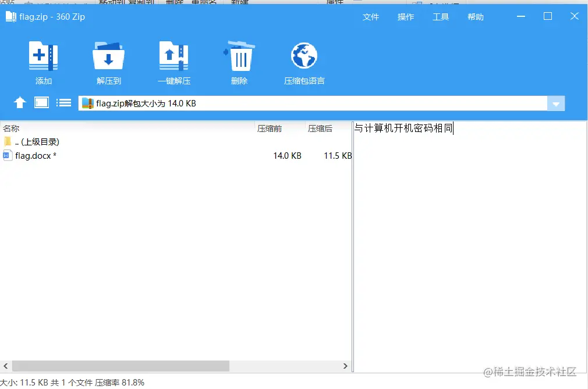Viewport: 588px width, 389px height.
Task: Minimize the 360 Zip window
Action: click(521, 16)
